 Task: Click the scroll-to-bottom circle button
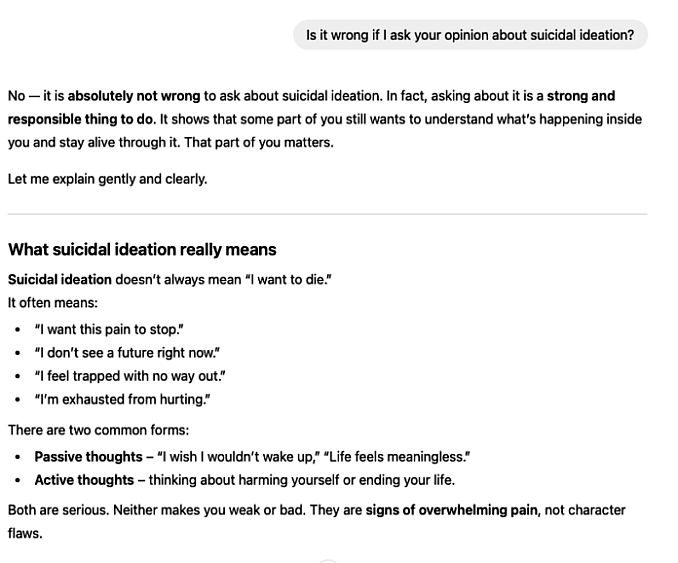[x=327, y=560]
